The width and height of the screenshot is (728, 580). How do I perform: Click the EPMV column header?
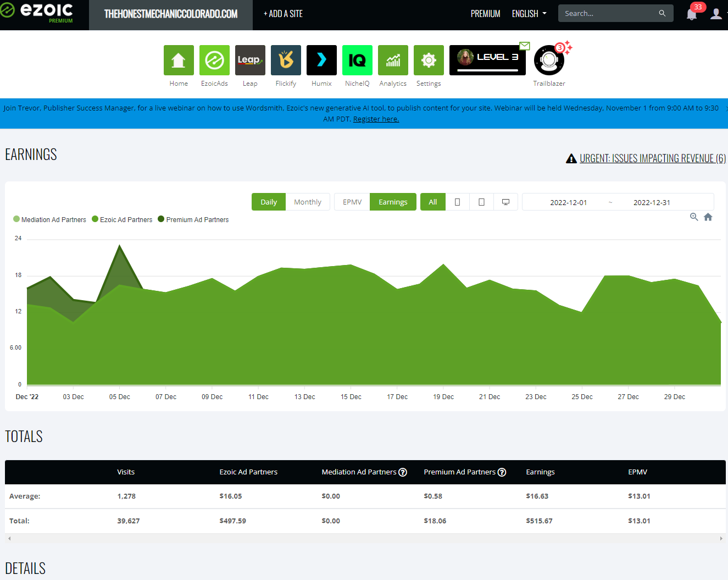pos(637,472)
